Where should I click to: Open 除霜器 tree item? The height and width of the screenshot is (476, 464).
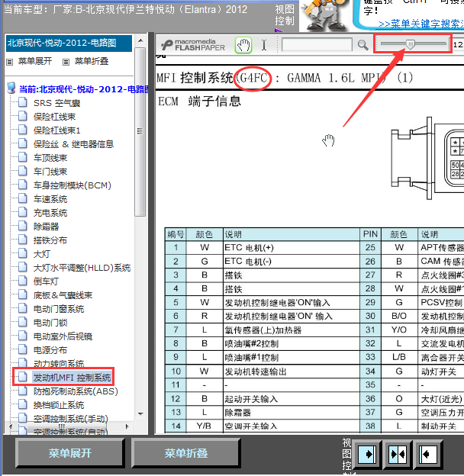(46, 227)
